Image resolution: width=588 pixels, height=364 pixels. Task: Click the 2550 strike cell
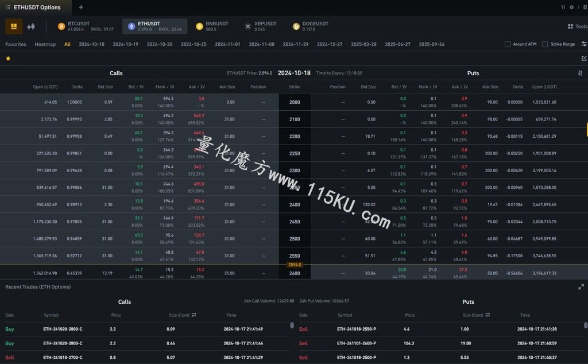(x=295, y=255)
